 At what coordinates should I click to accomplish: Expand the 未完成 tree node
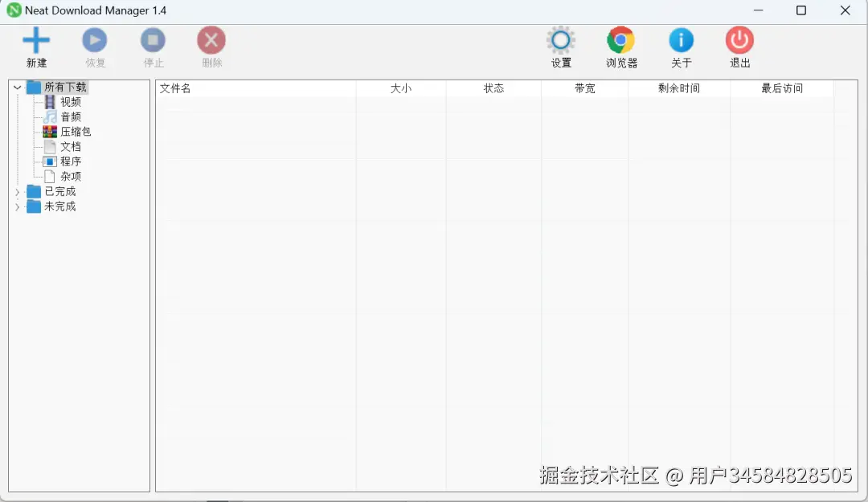17,207
